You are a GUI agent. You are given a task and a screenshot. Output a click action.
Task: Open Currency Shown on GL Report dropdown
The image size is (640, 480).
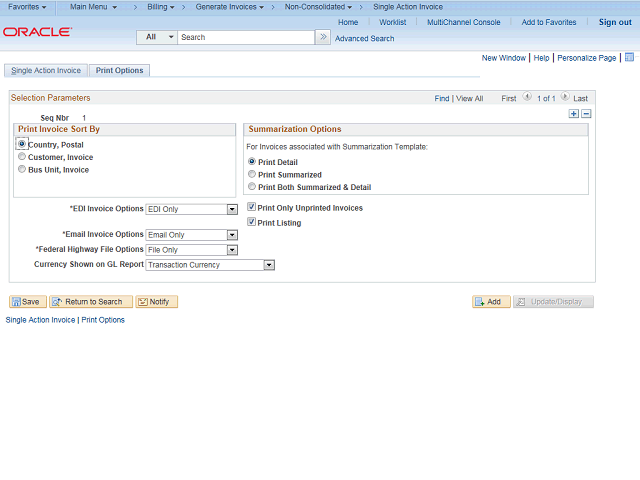point(210,265)
